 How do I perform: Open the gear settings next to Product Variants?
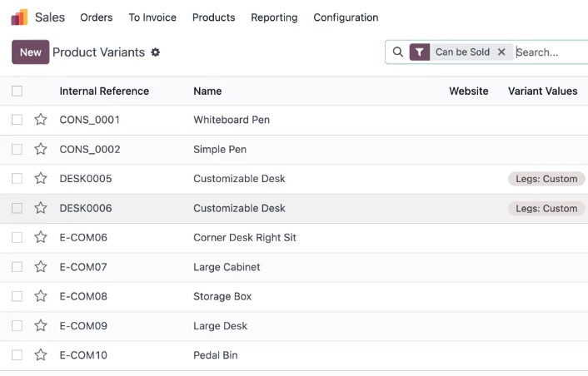click(x=155, y=52)
